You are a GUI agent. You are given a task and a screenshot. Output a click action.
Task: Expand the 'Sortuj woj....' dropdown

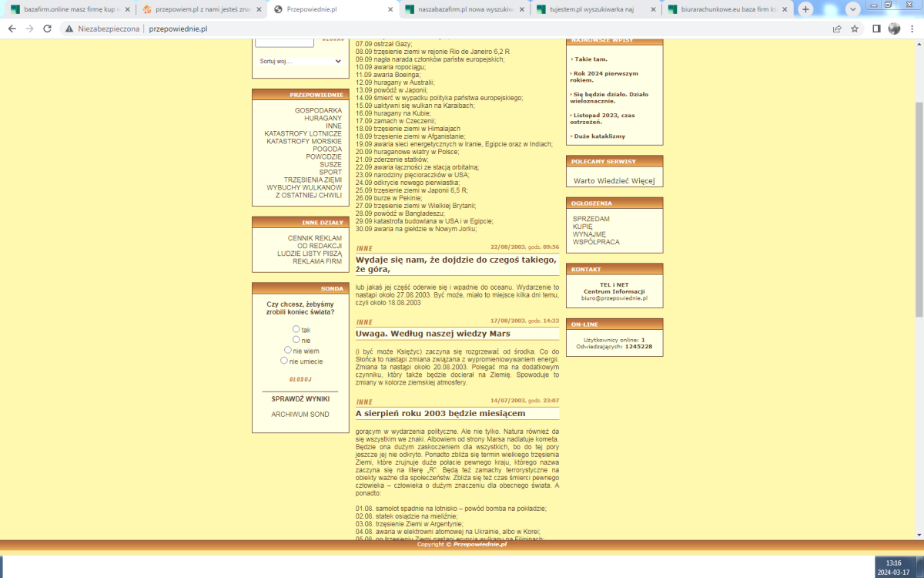(x=300, y=61)
